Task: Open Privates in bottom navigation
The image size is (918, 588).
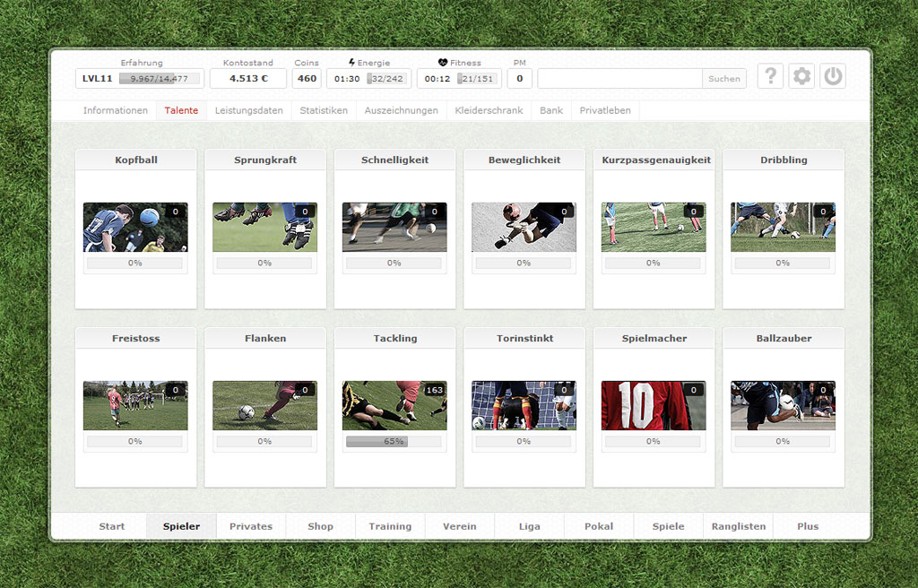Action: pyautogui.click(x=251, y=526)
